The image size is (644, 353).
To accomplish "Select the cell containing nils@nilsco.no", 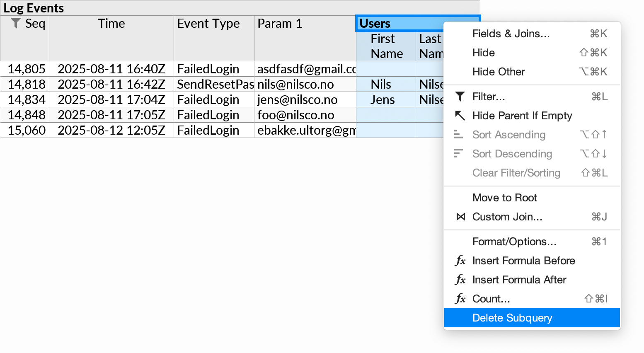I will 305,84.
